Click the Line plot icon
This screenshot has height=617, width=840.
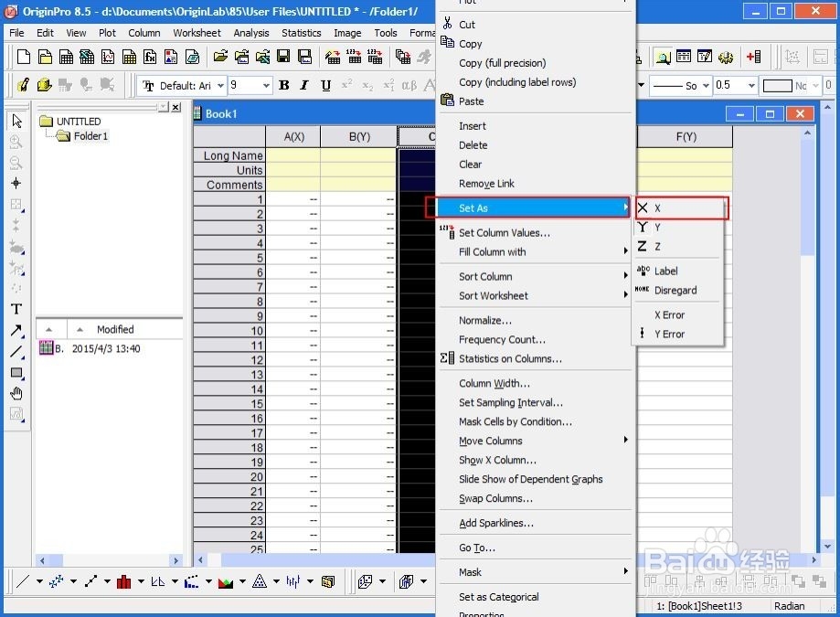coord(23,581)
